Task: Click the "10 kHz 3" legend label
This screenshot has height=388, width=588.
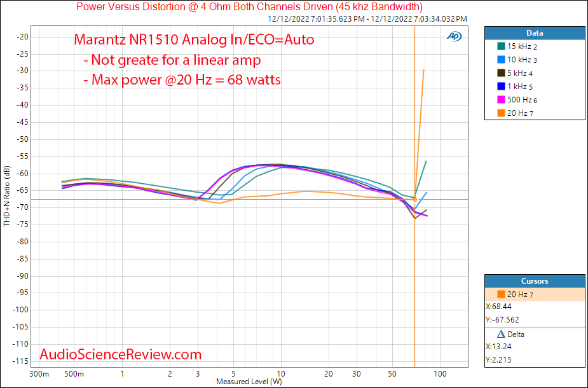Action: (x=522, y=60)
